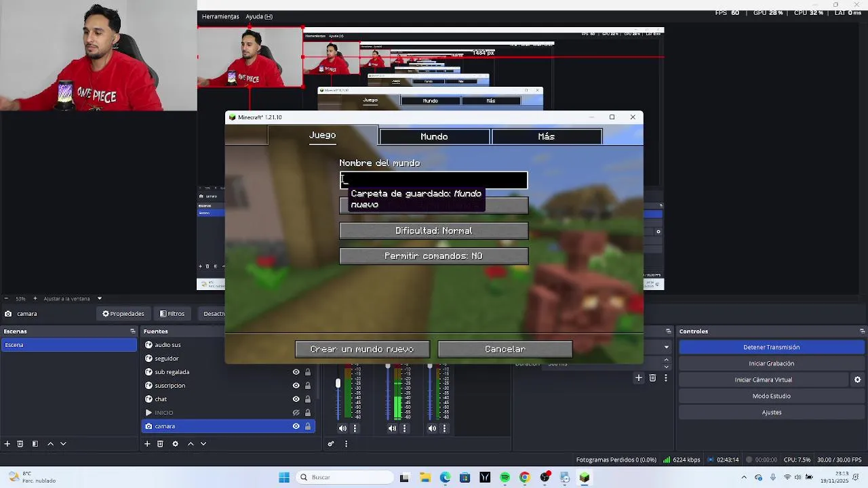The width and height of the screenshot is (868, 488).
Task: Open the Herramientas menu in OBS
Action: point(220,16)
